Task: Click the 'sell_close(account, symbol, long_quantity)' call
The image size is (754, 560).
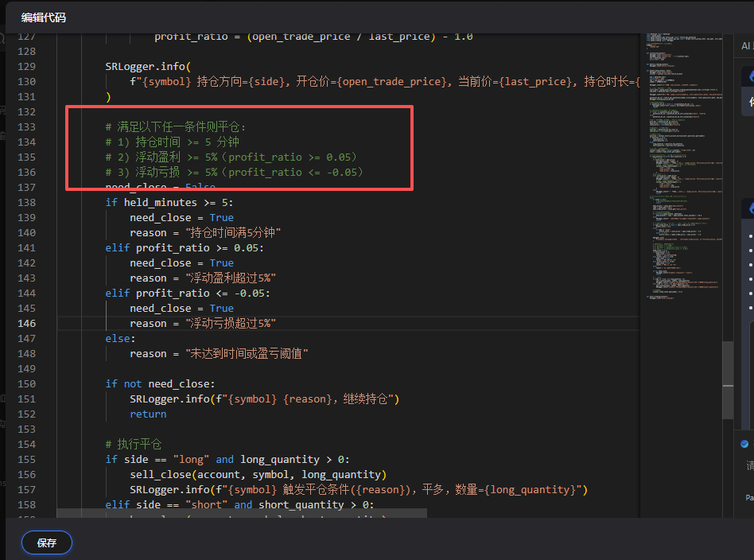Action: tap(258, 474)
